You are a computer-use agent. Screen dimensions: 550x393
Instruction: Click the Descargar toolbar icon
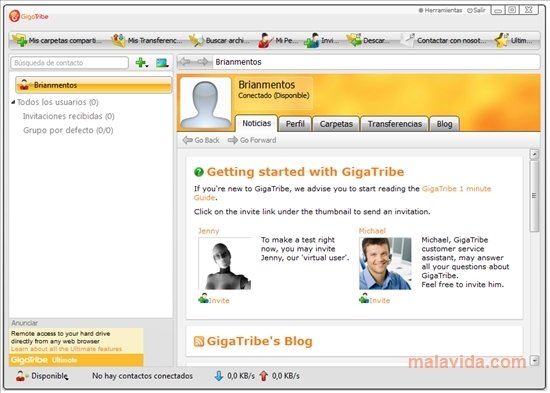click(354, 40)
